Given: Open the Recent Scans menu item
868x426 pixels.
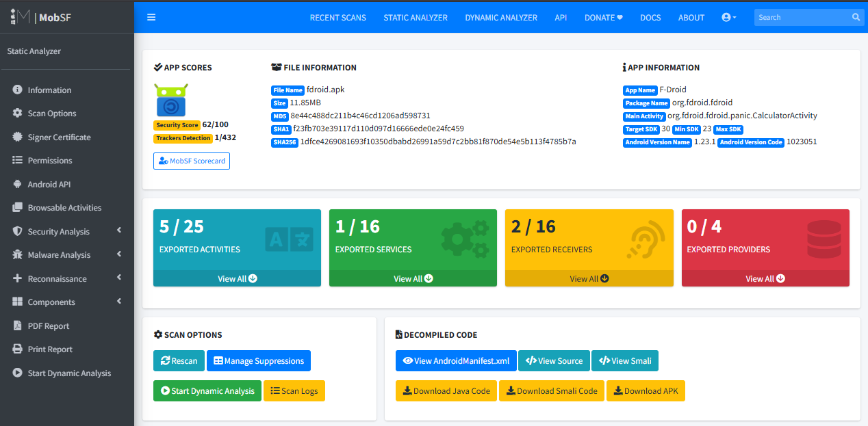Looking at the screenshot, I should (337, 17).
